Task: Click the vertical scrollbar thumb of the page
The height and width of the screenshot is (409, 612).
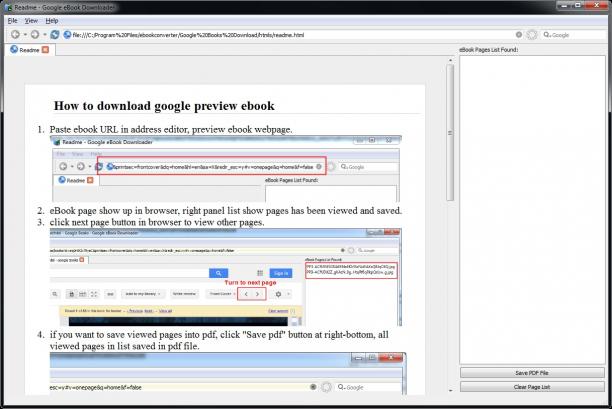Action: (x=450, y=133)
